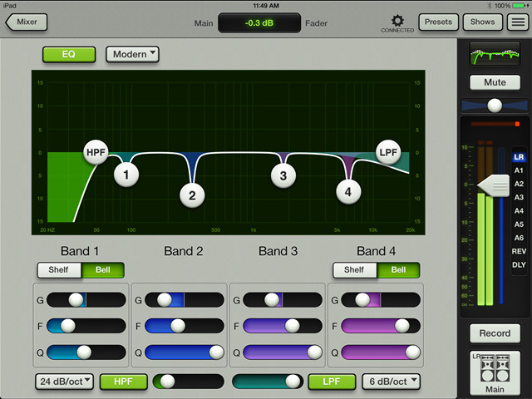Select the LPF node on graph

[x=387, y=153]
